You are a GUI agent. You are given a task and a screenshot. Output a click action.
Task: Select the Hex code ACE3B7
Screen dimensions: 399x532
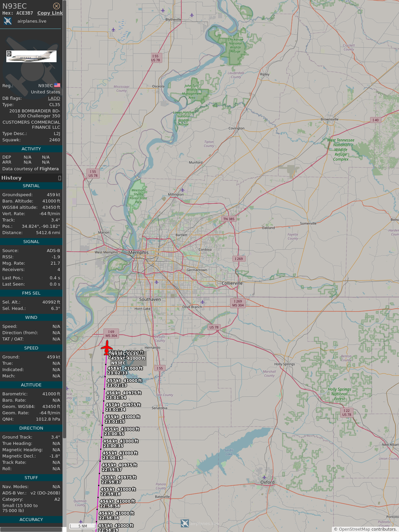coord(25,13)
